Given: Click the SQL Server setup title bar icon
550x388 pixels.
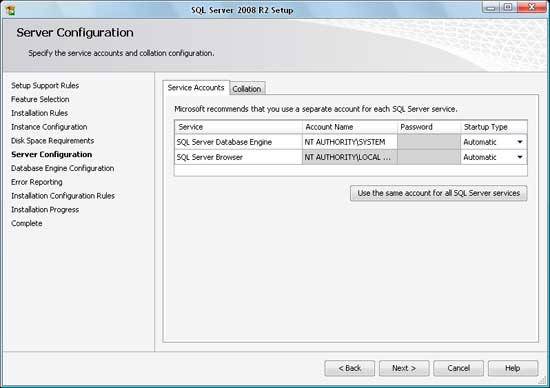Looking at the screenshot, I should coord(11,10).
